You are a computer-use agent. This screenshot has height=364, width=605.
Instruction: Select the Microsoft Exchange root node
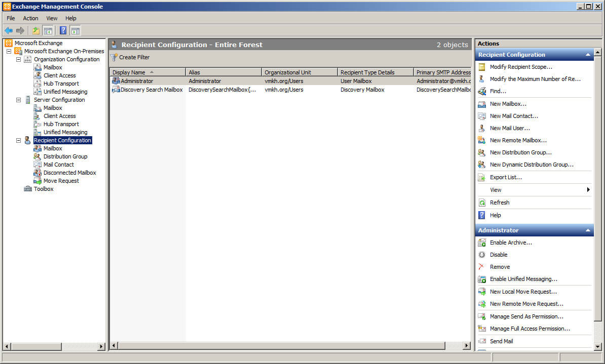(x=38, y=43)
